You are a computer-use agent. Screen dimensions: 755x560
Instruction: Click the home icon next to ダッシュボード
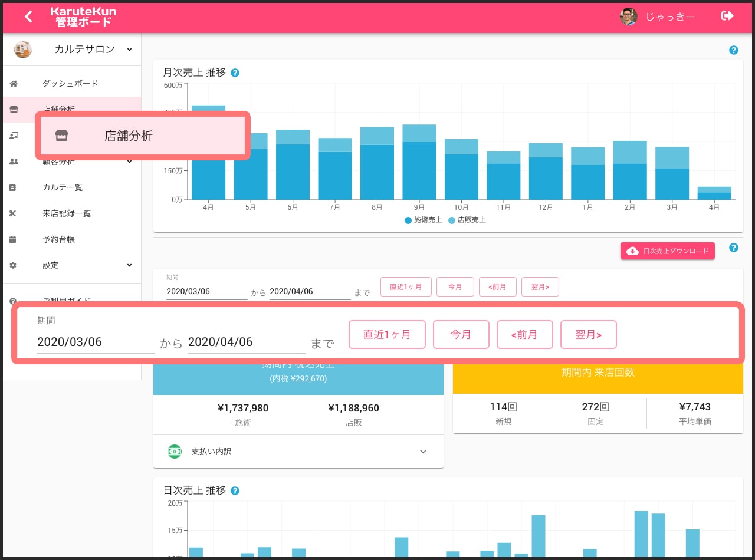click(14, 84)
